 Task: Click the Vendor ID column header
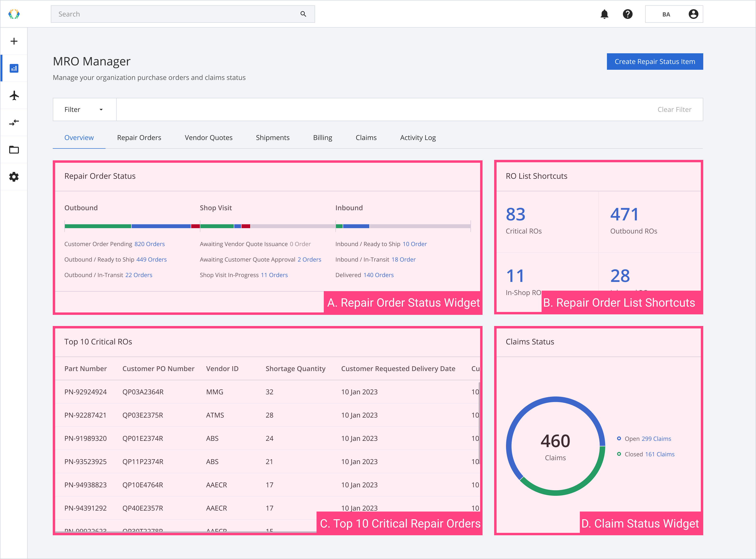pyautogui.click(x=222, y=368)
